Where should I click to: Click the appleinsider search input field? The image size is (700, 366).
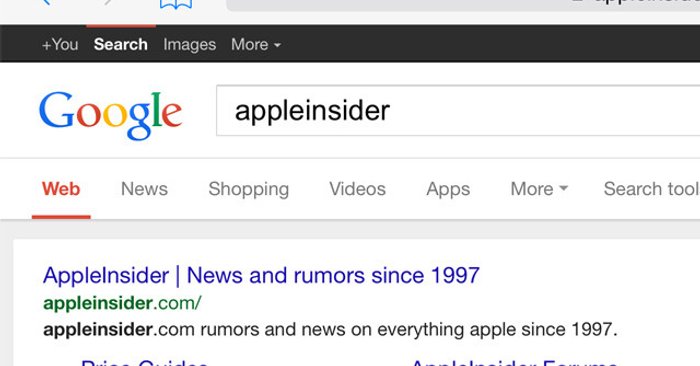pos(458,110)
